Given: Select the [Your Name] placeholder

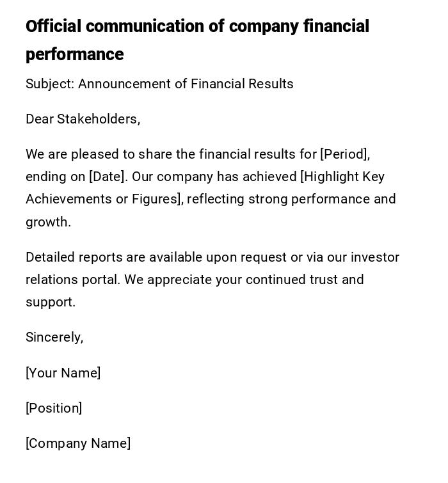Looking at the screenshot, I should pos(63,373).
